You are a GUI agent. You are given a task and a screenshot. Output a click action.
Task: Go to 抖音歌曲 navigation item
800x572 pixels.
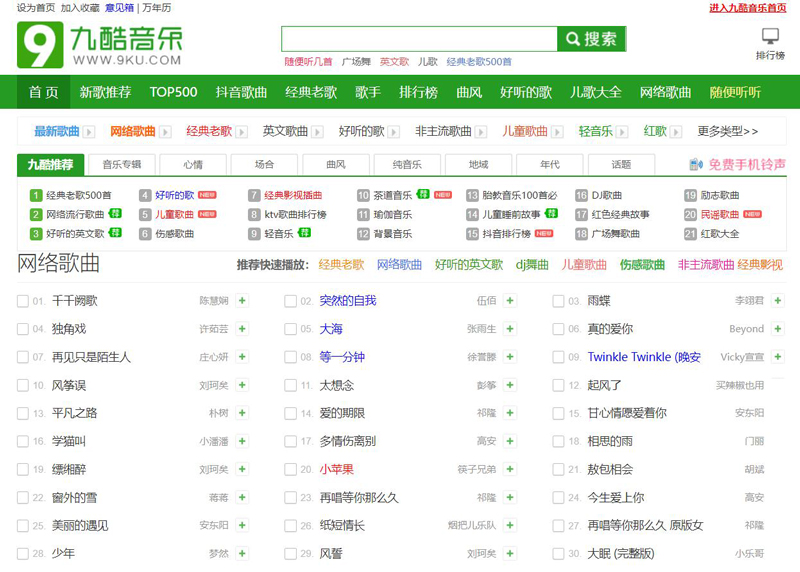(241, 92)
